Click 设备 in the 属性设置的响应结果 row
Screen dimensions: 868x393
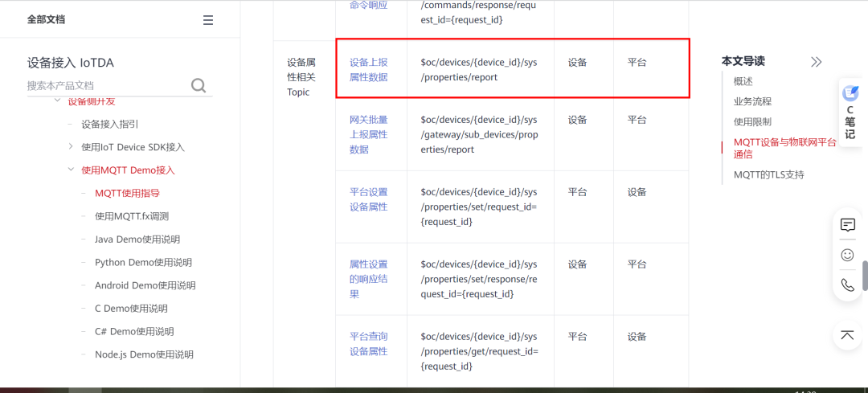pyautogui.click(x=577, y=264)
